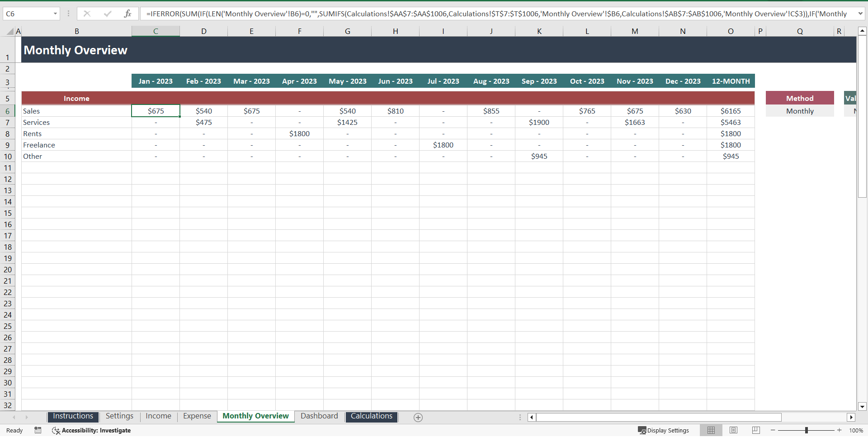Open the Calculations sheet tab
Screen dimensions: 868x437
(372, 416)
